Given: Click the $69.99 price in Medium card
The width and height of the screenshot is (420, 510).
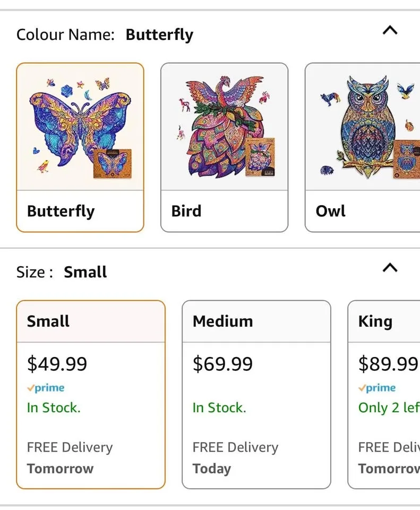Looking at the screenshot, I should coord(222,364).
